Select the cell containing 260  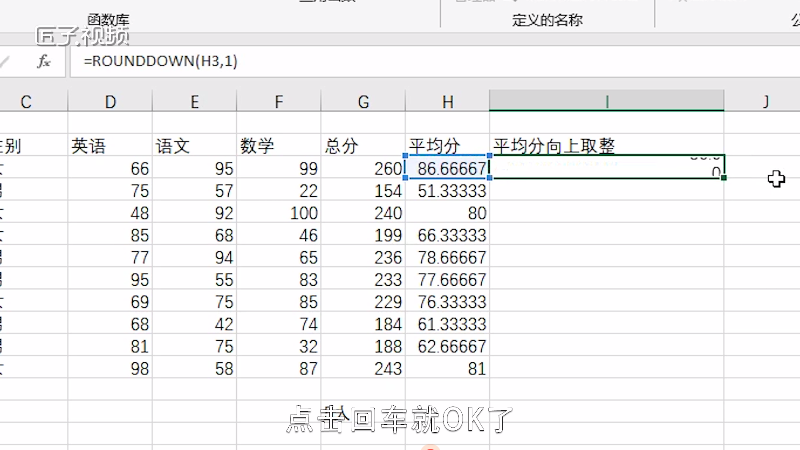[363, 169]
